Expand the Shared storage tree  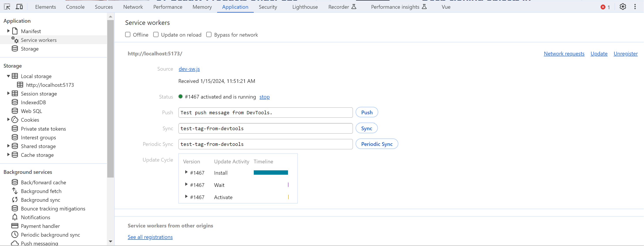[x=8, y=146]
